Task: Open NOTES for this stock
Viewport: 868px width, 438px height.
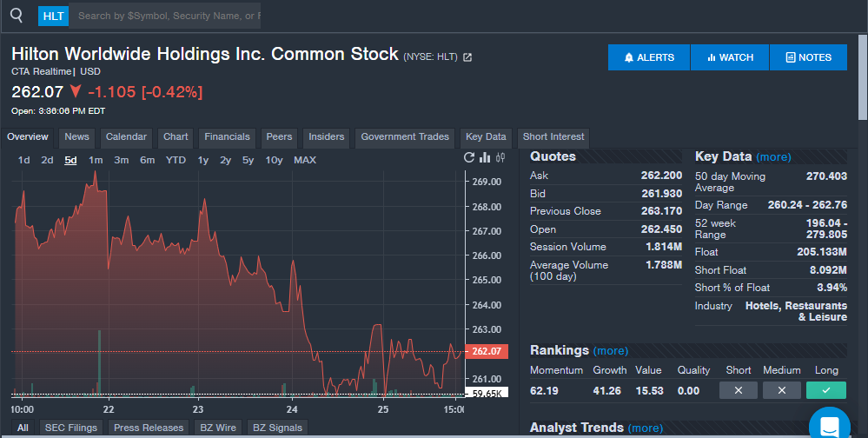Action: coord(808,57)
